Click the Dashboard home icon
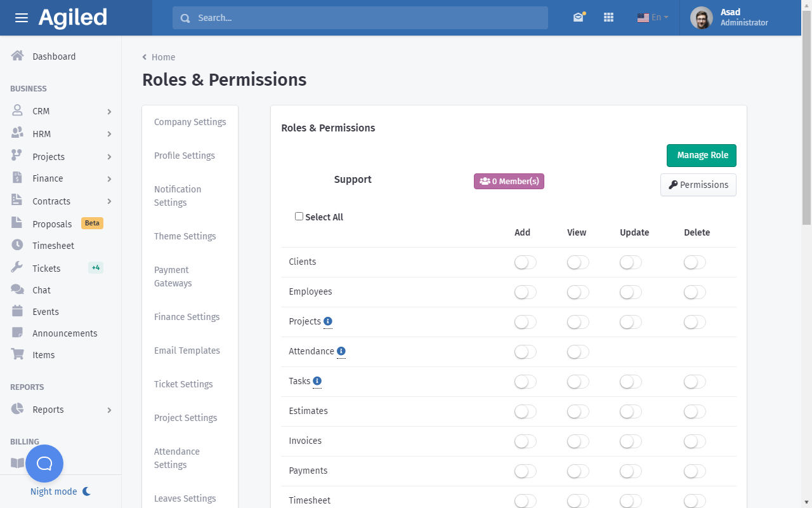 pos(18,56)
